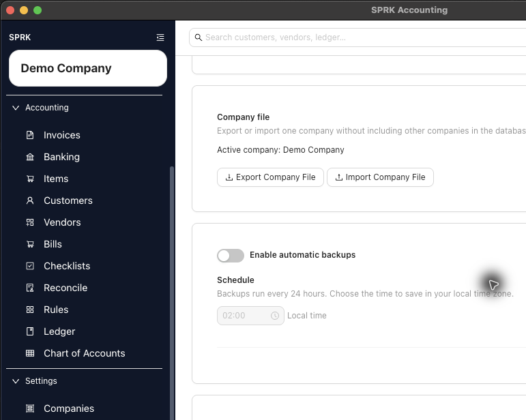Image resolution: width=526 pixels, height=420 pixels.
Task: Focus the search customers, vendors, ledger field
Action: 357,37
